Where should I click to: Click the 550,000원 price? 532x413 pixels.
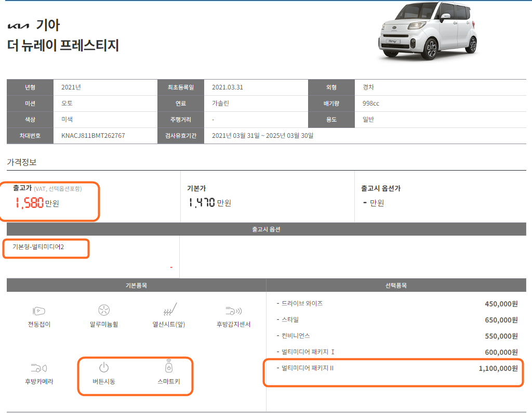[x=501, y=336]
